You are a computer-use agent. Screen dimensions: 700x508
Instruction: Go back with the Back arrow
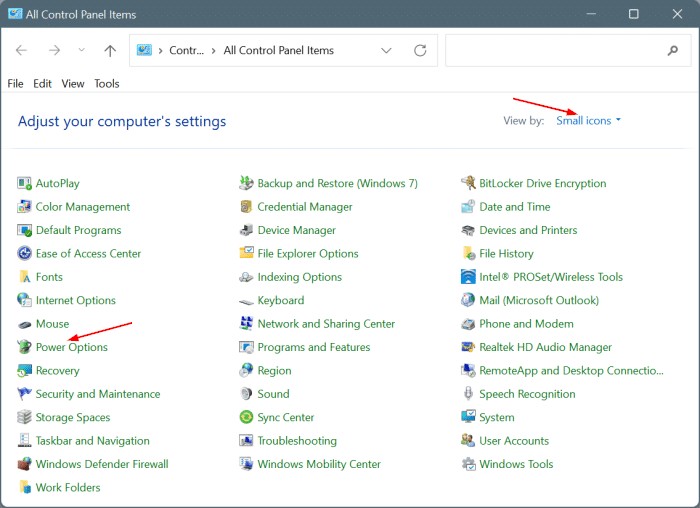pos(21,50)
